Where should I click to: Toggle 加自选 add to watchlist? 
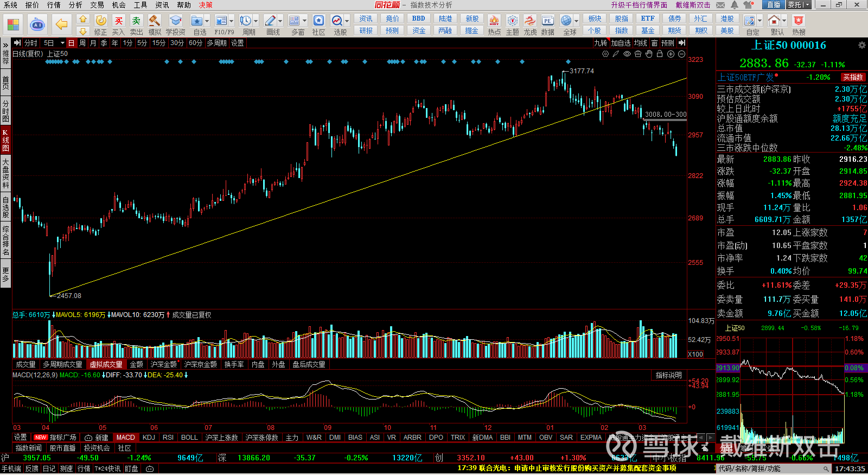(x=621, y=43)
